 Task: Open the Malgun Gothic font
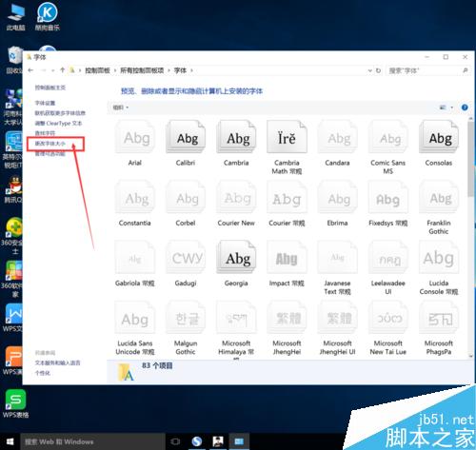[x=186, y=328]
